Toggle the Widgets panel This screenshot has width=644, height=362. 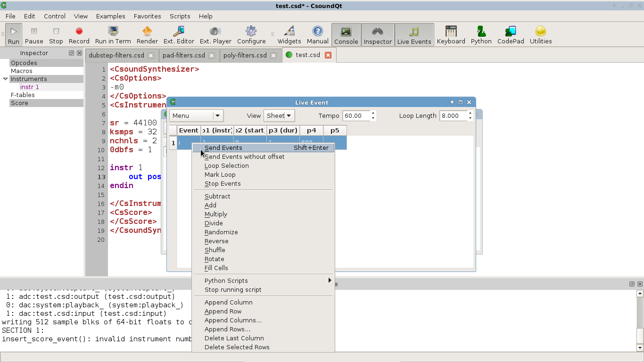click(289, 34)
